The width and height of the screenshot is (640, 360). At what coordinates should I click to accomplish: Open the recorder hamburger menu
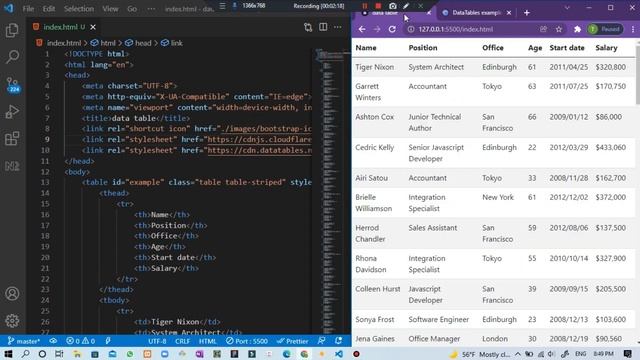pos(222,6)
